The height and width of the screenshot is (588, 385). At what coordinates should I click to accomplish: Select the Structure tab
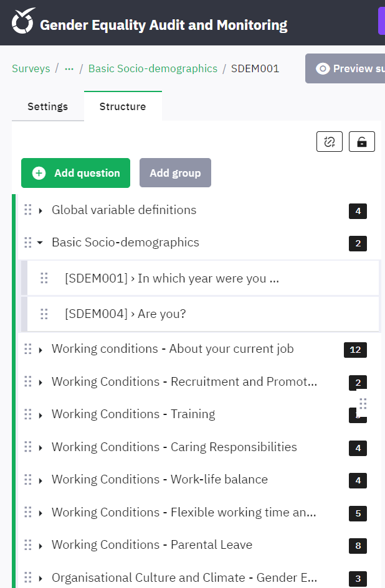(x=123, y=106)
